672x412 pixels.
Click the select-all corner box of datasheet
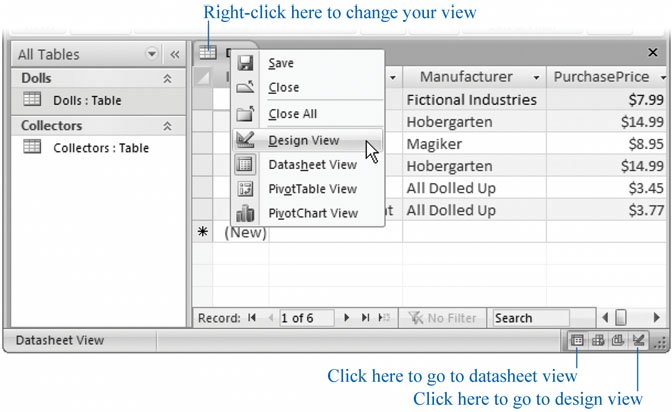coord(202,77)
